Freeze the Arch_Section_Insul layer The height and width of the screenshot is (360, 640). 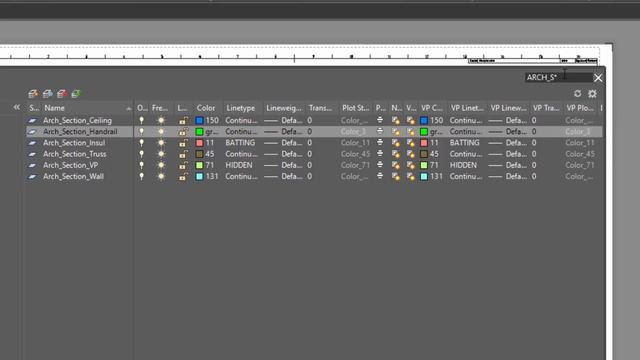click(x=161, y=143)
